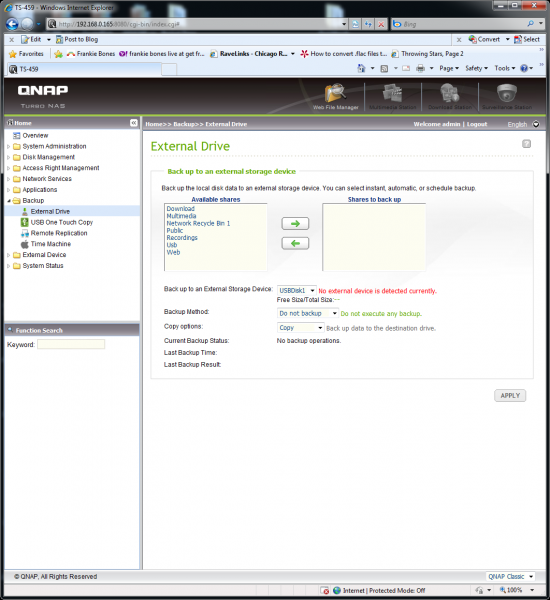Open RaveLinks Chicago favorite link
550x600 pixels.
249,54
